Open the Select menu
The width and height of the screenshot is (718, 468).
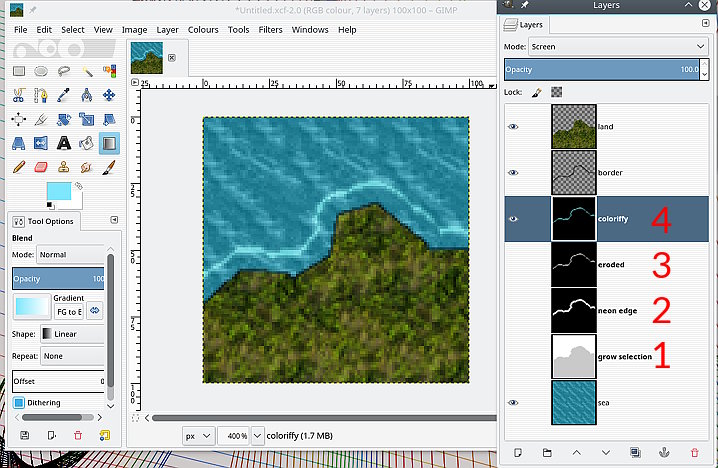pos(73,30)
